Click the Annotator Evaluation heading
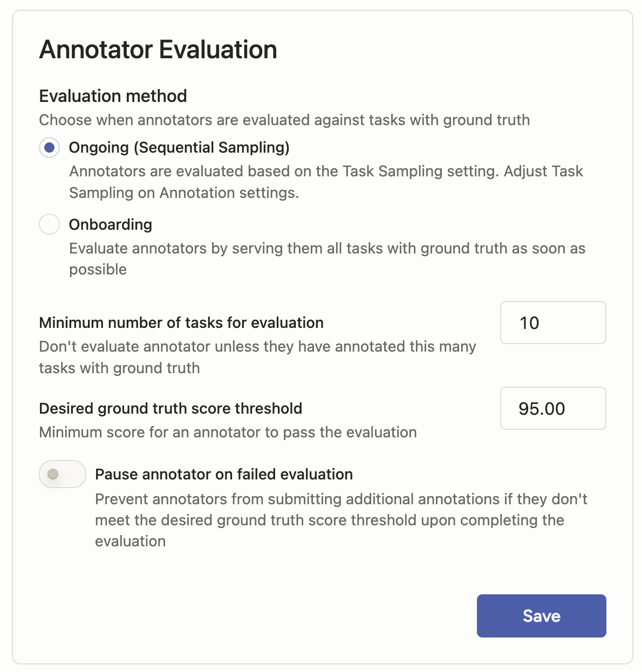The height and width of the screenshot is (672, 642). tap(158, 49)
